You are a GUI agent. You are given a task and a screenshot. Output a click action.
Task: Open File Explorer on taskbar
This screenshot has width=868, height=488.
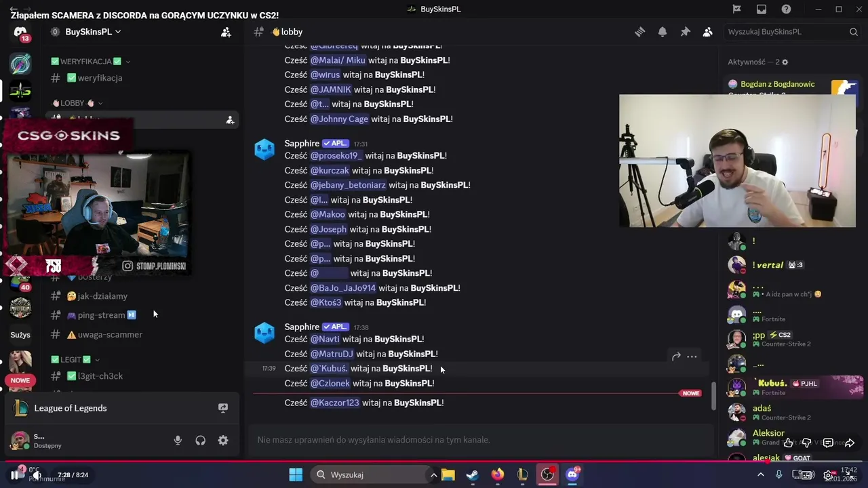click(x=448, y=474)
